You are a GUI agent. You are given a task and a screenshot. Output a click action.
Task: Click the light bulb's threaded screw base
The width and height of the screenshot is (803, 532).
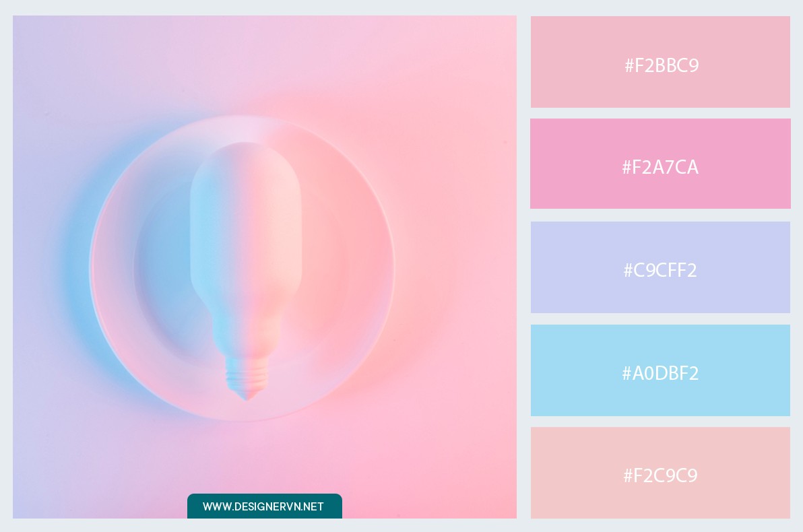click(x=247, y=378)
